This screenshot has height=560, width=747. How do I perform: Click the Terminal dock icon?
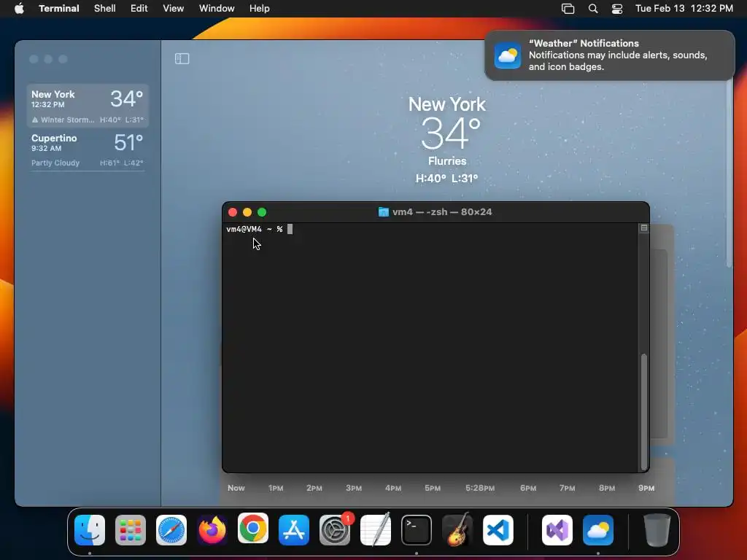[417, 529]
